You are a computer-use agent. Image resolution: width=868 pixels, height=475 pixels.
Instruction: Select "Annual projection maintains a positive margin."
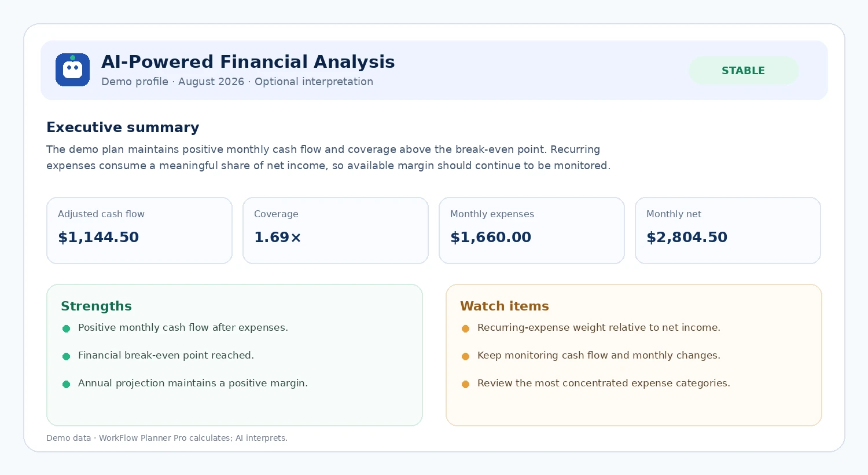click(x=193, y=383)
